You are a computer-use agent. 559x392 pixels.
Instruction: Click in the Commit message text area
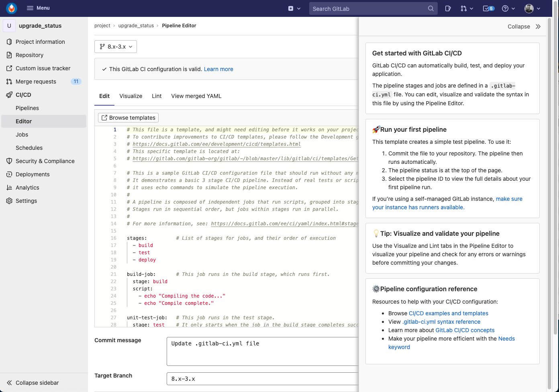click(x=263, y=351)
